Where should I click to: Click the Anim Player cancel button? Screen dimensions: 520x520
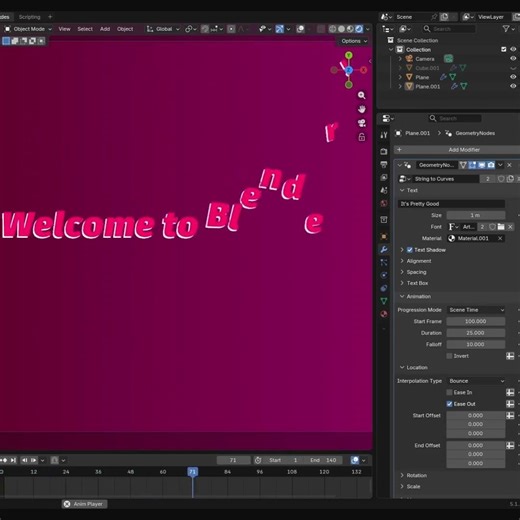click(67, 504)
